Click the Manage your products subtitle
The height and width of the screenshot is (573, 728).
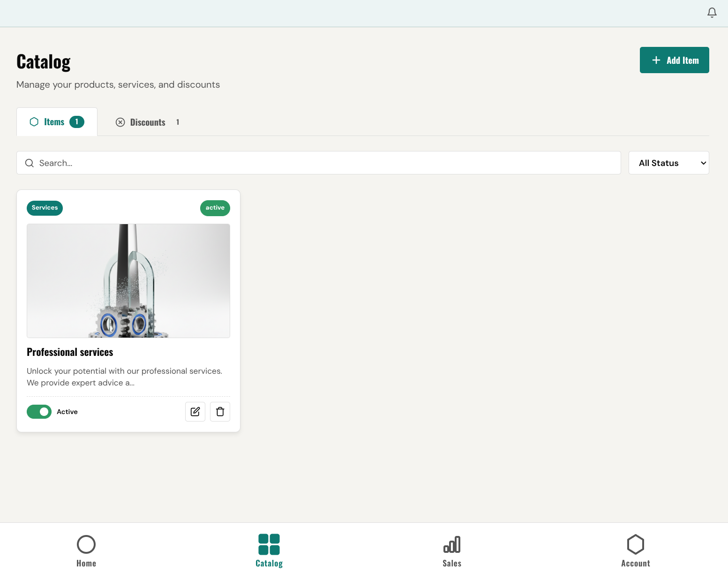coord(118,84)
